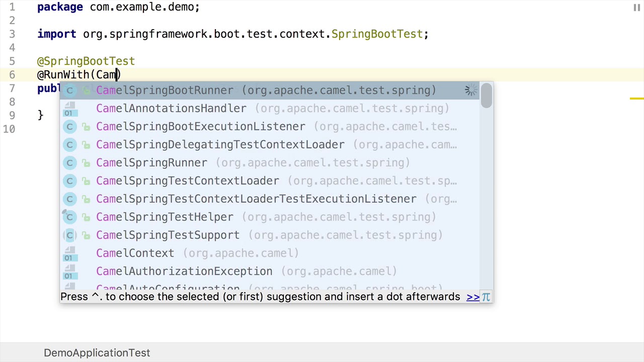This screenshot has height=362, width=644.
Task: Choose CamelSpringTestSupport from the list
Action: (270, 235)
